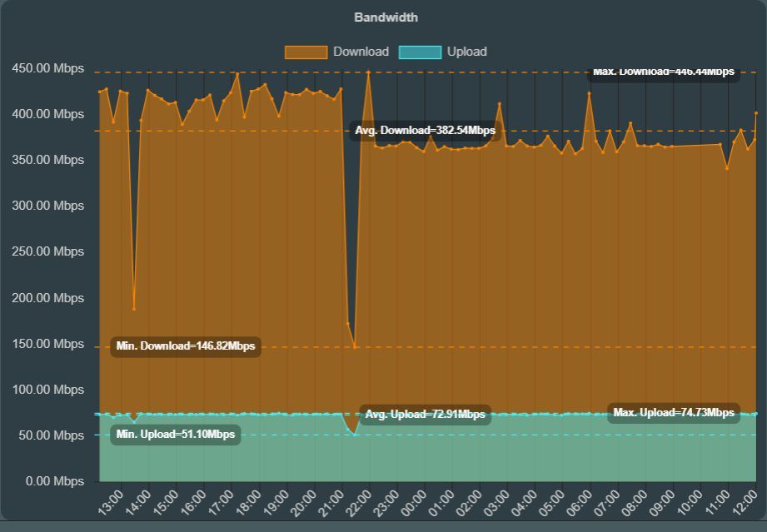767x532 pixels.
Task: Select the 250.00 Mbps y-axis label
Action: pyautogui.click(x=48, y=251)
